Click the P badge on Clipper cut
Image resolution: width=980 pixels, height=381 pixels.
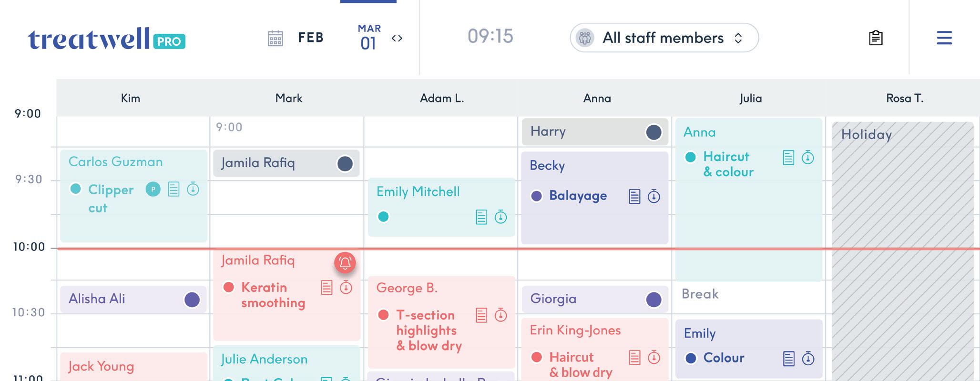pyautogui.click(x=153, y=190)
